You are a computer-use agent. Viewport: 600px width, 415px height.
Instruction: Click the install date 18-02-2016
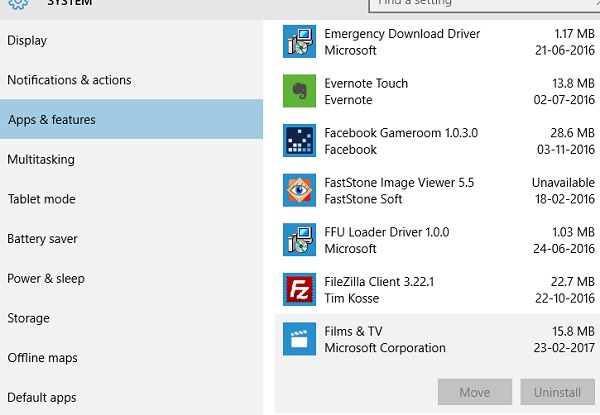tap(565, 199)
